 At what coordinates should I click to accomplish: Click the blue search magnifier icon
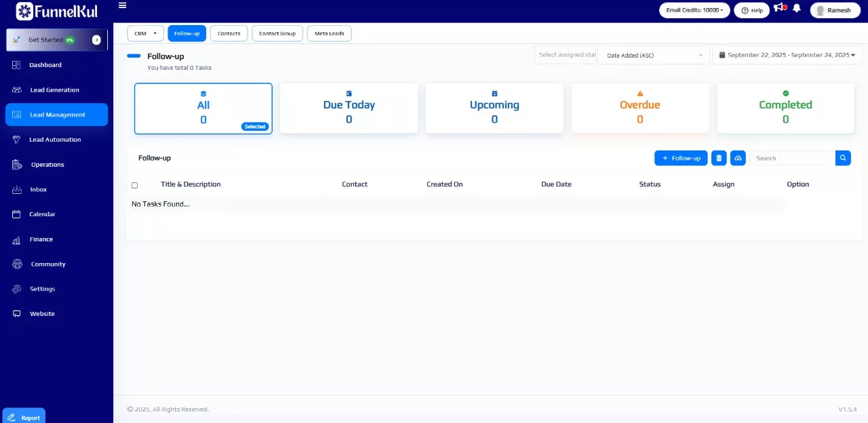click(843, 158)
